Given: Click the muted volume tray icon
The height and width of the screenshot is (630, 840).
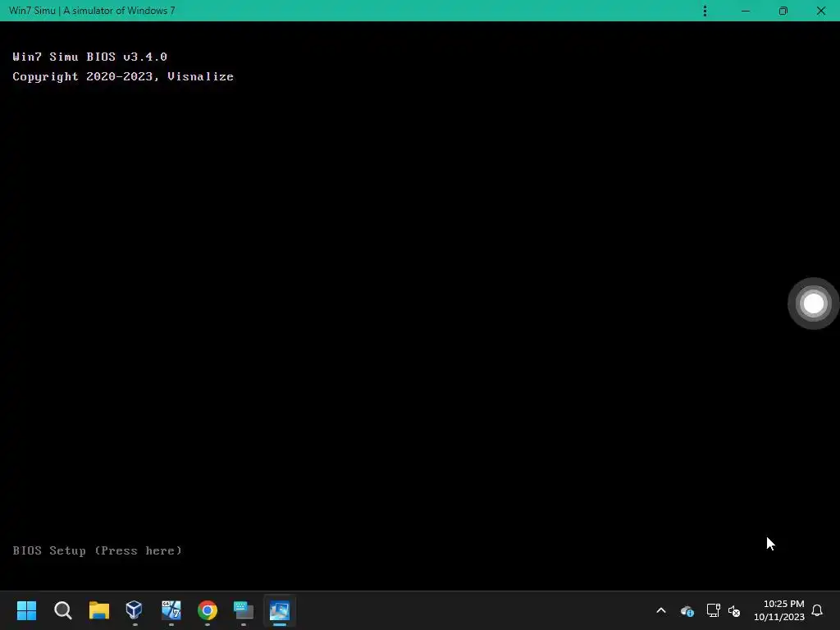Looking at the screenshot, I should 734,610.
